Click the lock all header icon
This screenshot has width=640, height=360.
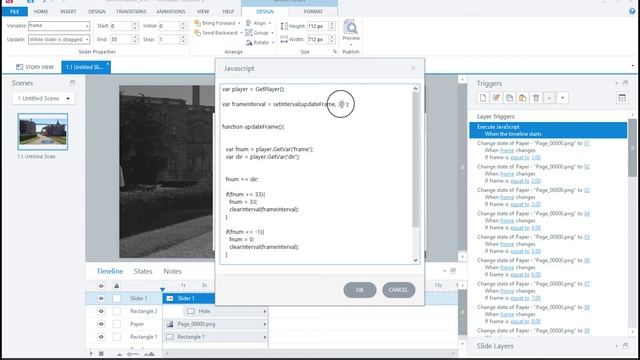[x=116, y=286]
